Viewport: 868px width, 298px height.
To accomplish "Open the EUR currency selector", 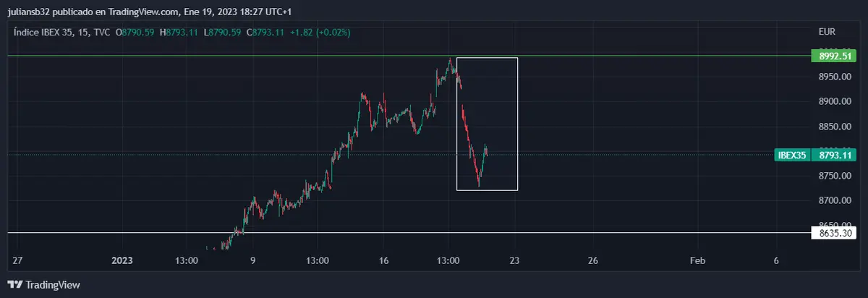I will 827,32.
